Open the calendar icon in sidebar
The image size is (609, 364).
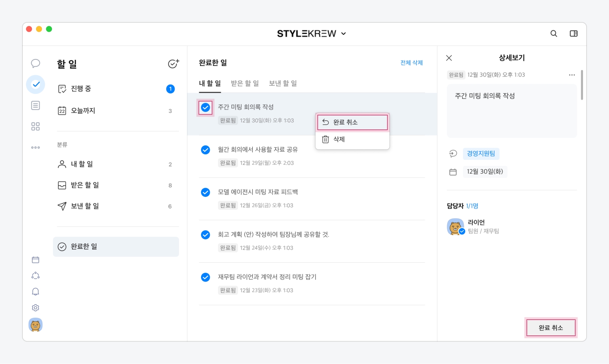(x=36, y=260)
